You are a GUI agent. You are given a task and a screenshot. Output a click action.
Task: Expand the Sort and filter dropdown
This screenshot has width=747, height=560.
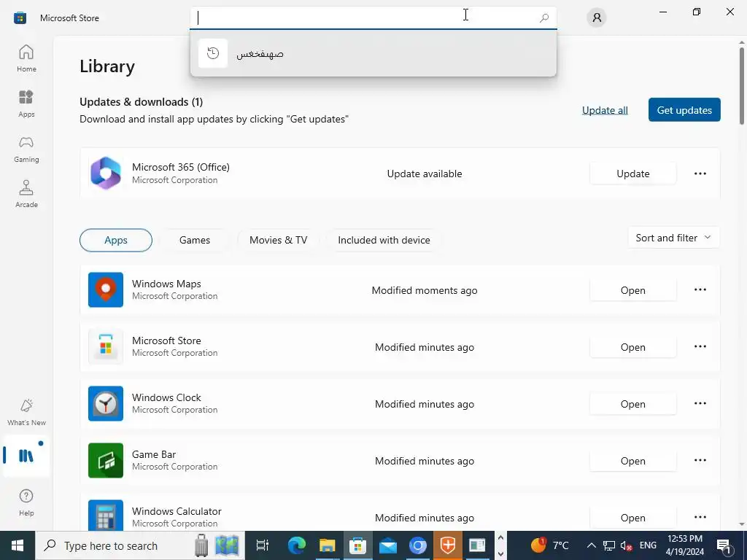pos(673,238)
